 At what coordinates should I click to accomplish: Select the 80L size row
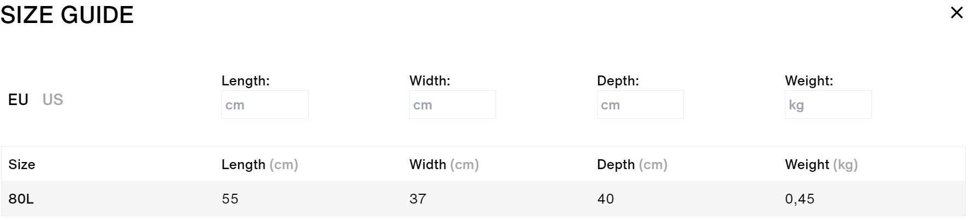pos(483,199)
